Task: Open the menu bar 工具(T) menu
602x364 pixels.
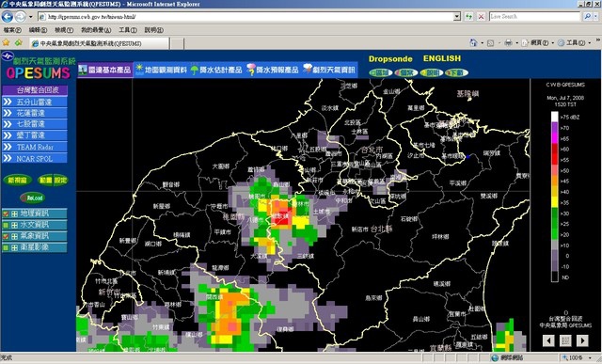Action: 128,30
